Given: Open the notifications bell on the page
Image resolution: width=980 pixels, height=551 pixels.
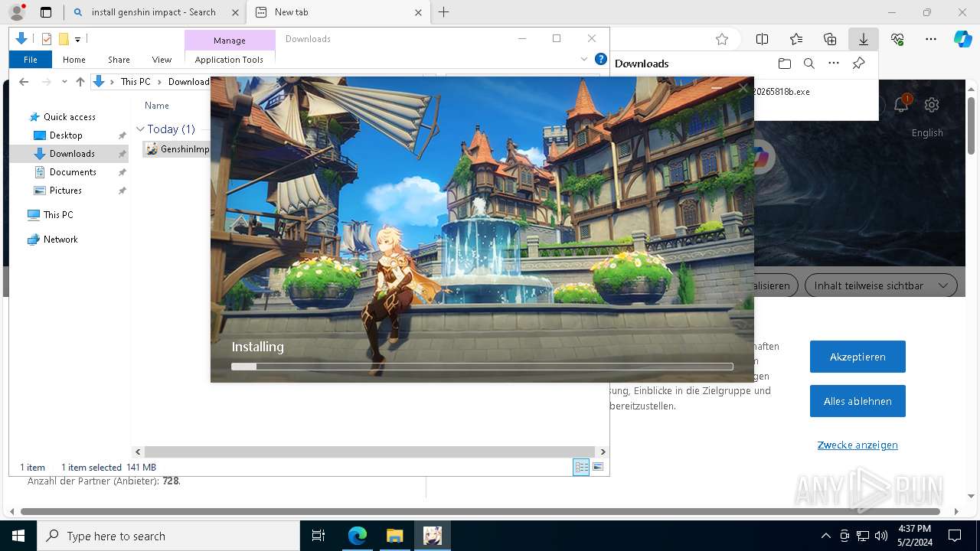Looking at the screenshot, I should pos(901,105).
